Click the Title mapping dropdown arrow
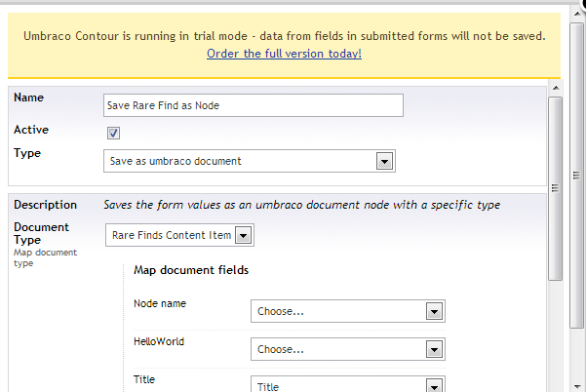 pyautogui.click(x=434, y=385)
